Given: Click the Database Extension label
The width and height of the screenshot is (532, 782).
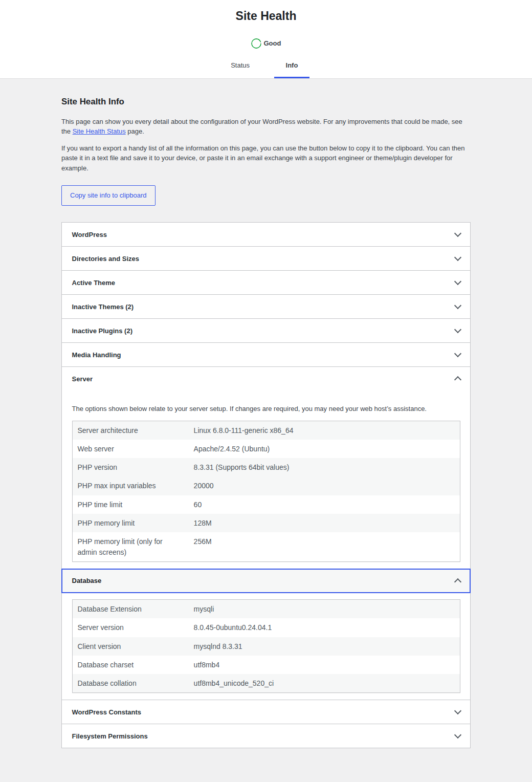Looking at the screenshot, I should tap(109, 609).
